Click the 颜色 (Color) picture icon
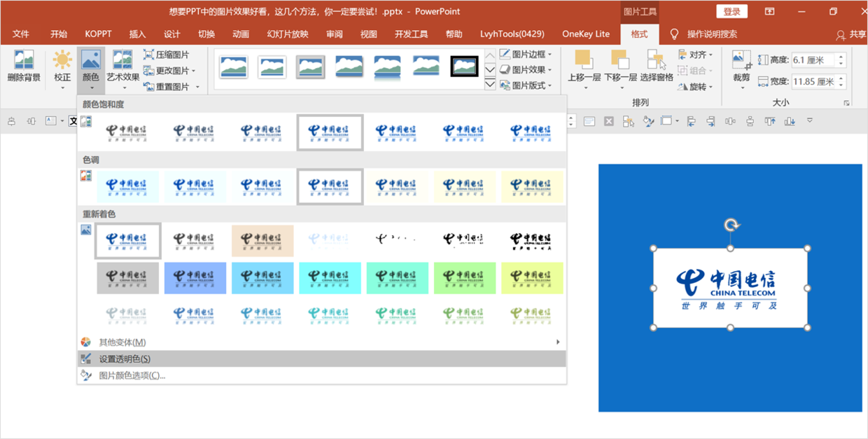Image resolution: width=868 pixels, height=439 pixels. (91, 60)
